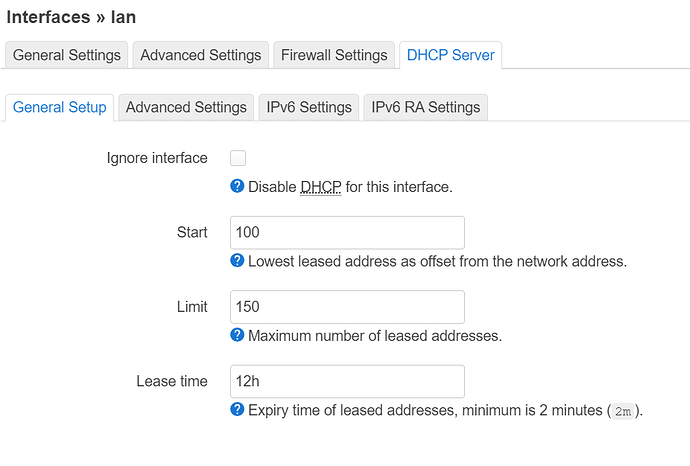
Task: Open the General Settings tab
Action: 67,55
